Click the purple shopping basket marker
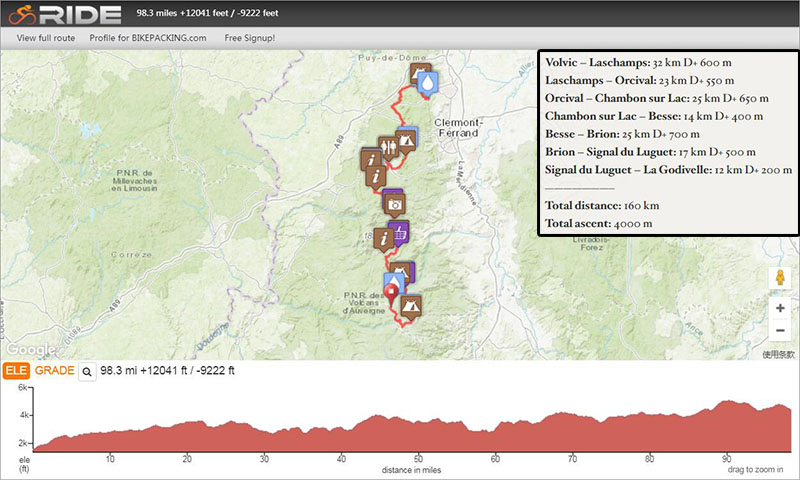Image resolution: width=800 pixels, height=480 pixels. pyautogui.click(x=402, y=233)
